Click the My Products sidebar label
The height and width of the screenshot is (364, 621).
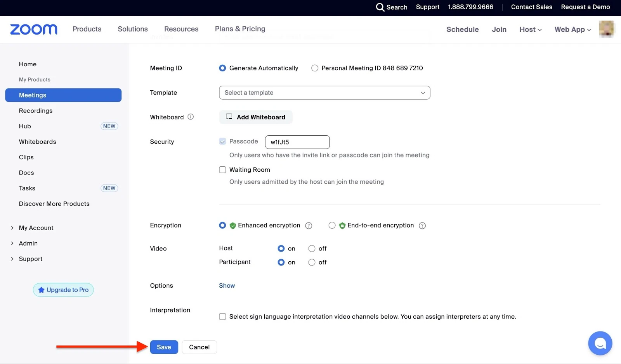35,79
